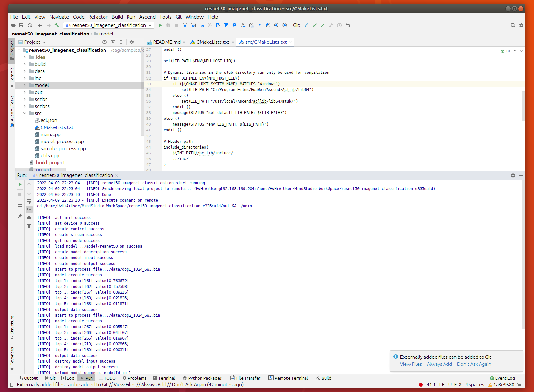Screen dimensions: 534x392
Task: Click the Build hammer icon in toolbar
Action: click(57, 25)
